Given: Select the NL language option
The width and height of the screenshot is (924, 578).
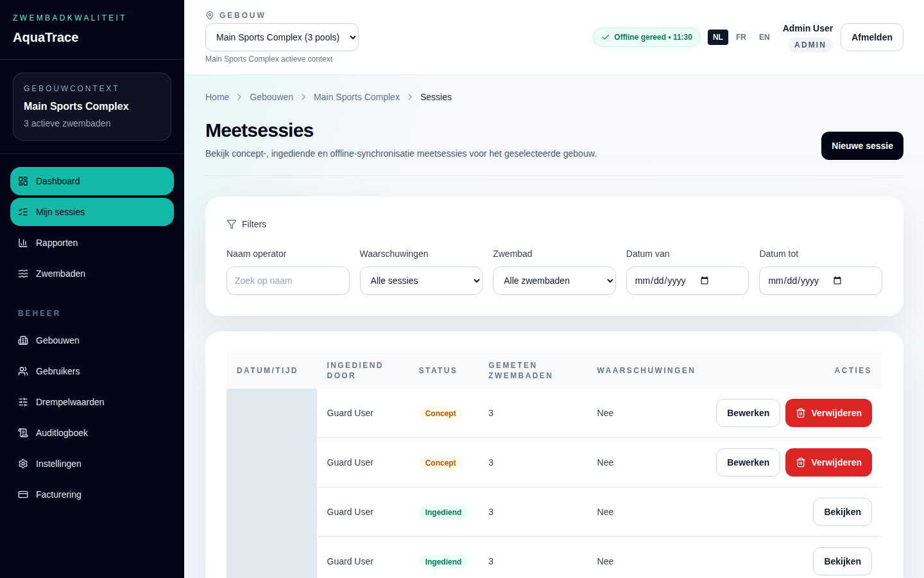Looking at the screenshot, I should click(718, 37).
